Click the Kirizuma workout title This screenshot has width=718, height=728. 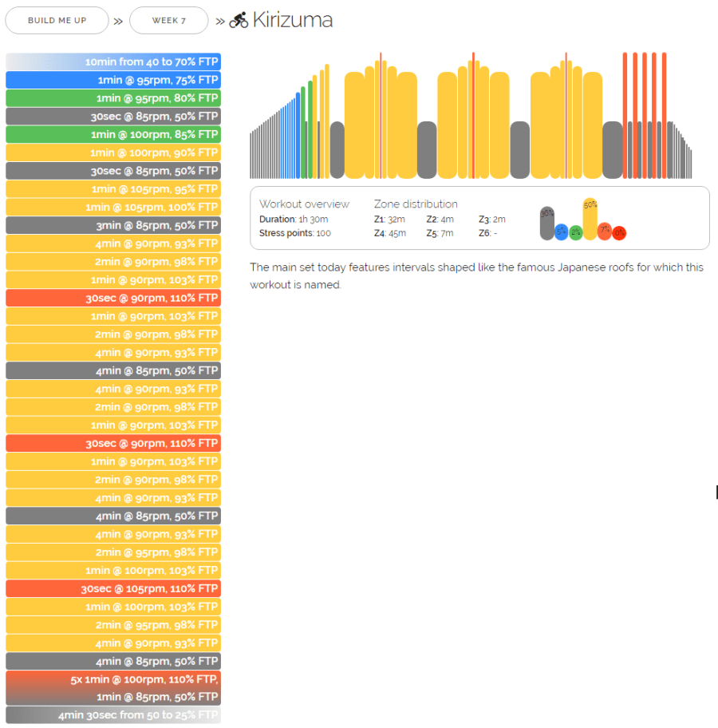point(292,21)
